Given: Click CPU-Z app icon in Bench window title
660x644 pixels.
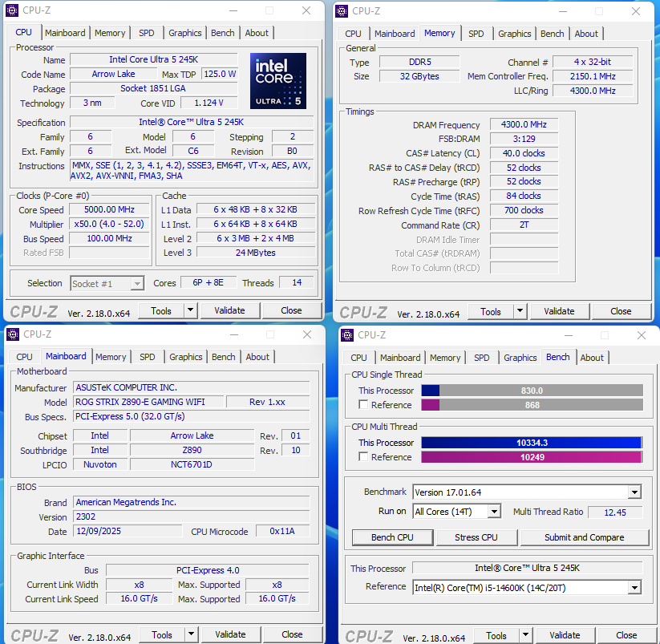Looking at the screenshot, I should [347, 334].
